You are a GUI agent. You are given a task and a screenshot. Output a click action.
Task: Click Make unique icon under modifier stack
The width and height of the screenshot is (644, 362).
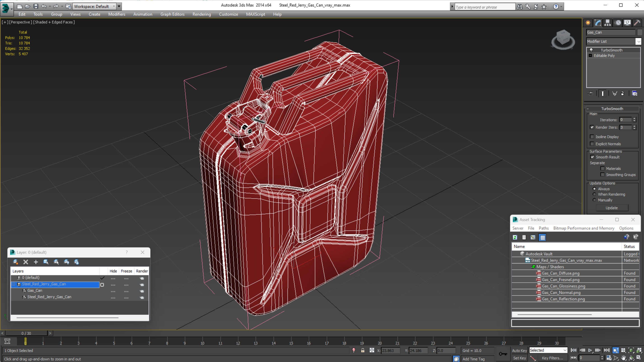tap(614, 93)
